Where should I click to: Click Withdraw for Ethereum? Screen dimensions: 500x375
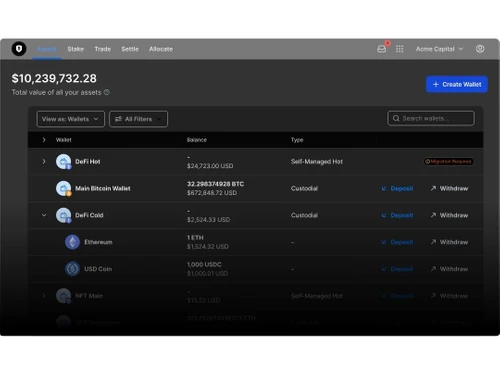pyautogui.click(x=449, y=242)
